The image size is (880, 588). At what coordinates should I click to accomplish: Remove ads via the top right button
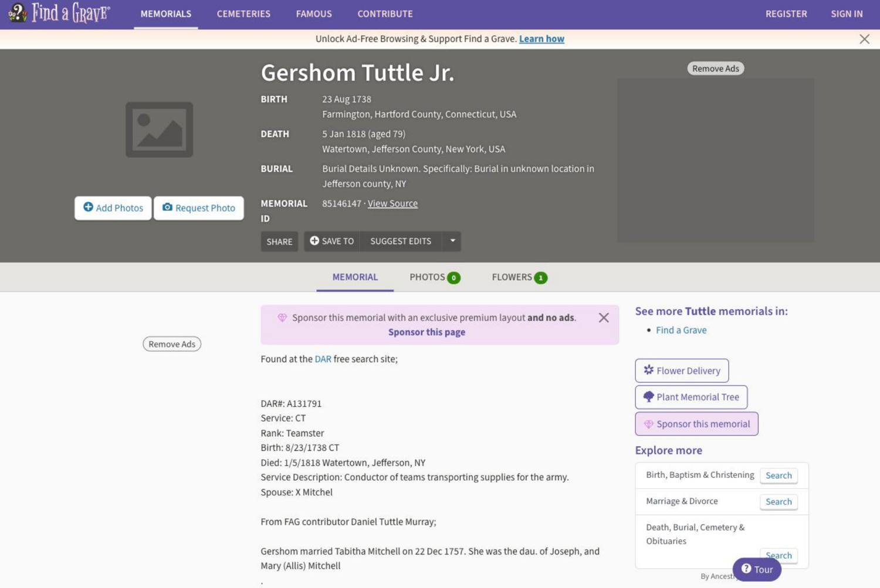click(716, 69)
